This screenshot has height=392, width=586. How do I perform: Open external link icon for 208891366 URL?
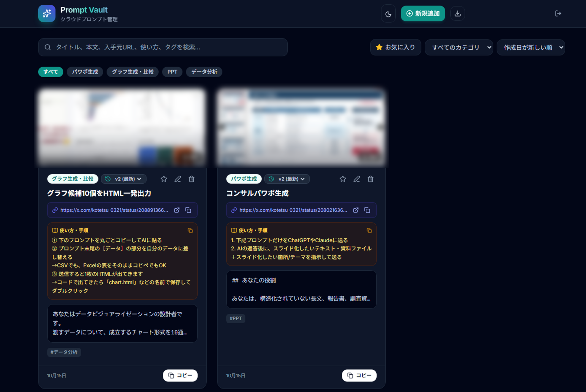point(177,210)
